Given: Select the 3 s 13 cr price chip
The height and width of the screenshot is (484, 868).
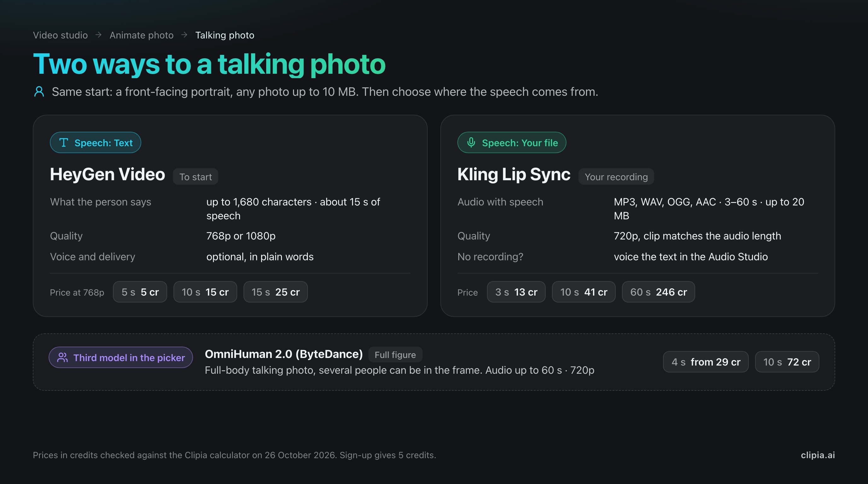Looking at the screenshot, I should [x=516, y=292].
